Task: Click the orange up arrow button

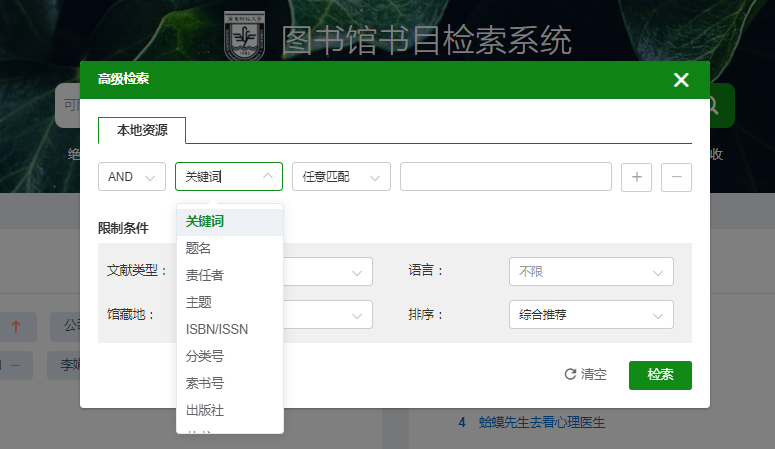Action: click(16, 326)
